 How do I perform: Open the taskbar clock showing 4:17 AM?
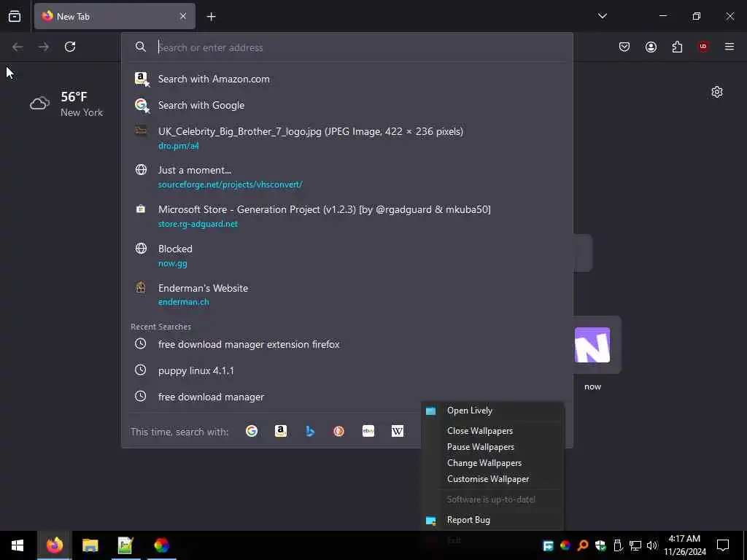tap(684, 545)
